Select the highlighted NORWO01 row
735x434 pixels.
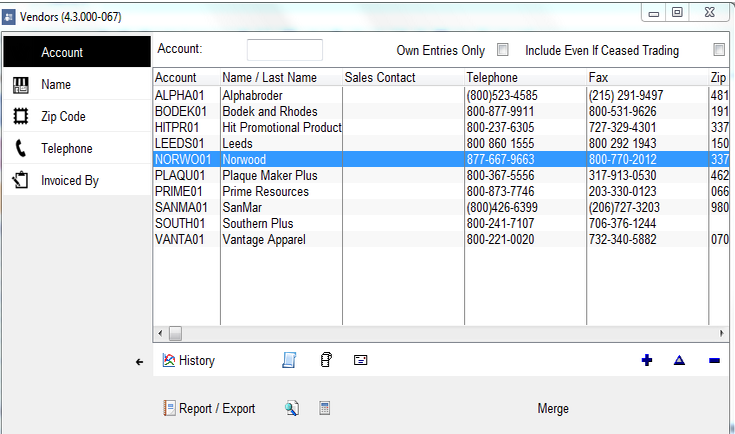[441, 159]
